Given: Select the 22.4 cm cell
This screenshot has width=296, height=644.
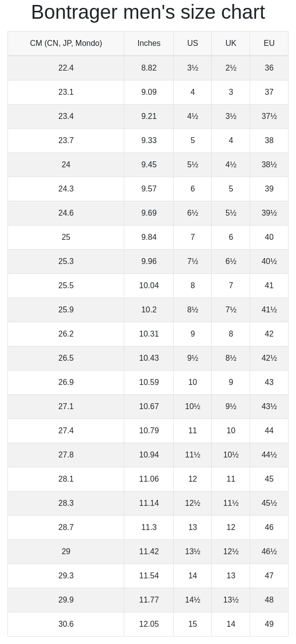Looking at the screenshot, I should tap(66, 68).
